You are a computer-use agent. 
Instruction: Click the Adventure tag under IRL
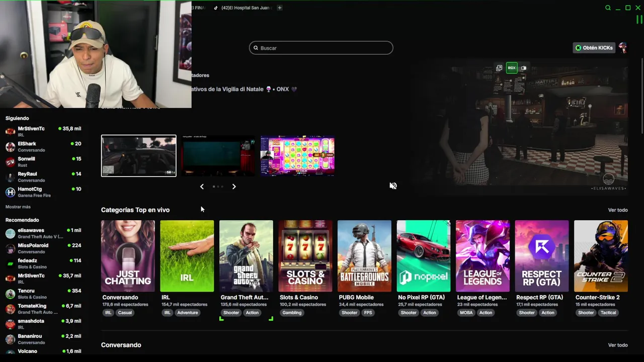pyautogui.click(x=188, y=313)
